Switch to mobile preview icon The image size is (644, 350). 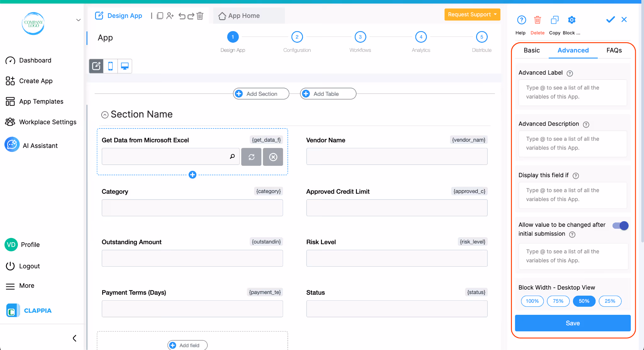pyautogui.click(x=110, y=66)
